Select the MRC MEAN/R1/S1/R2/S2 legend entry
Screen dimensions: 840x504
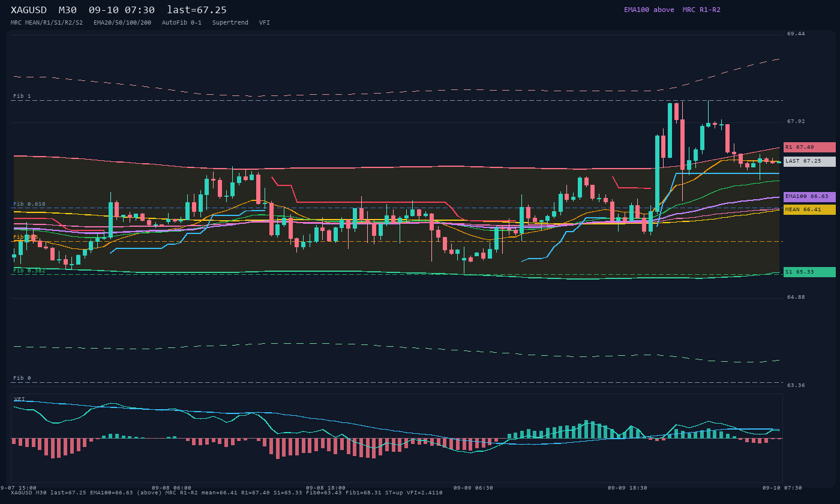click(47, 23)
